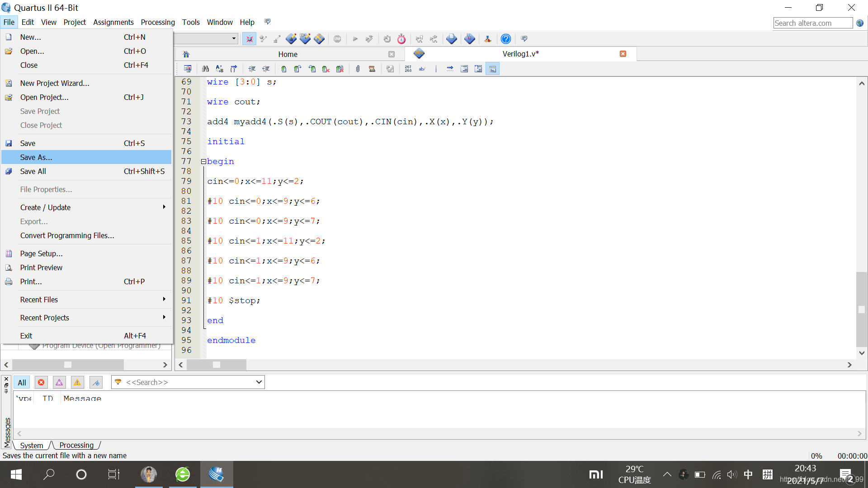Viewport: 868px width, 488px height.
Task: Toggle warning messages filter button
Action: click(x=77, y=383)
